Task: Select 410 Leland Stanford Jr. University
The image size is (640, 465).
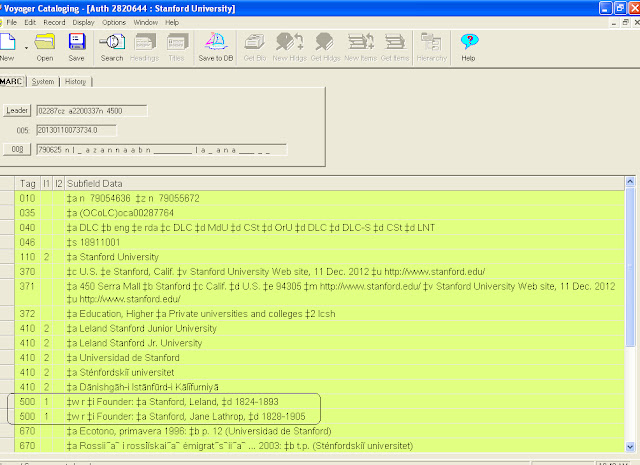Action: point(344,343)
